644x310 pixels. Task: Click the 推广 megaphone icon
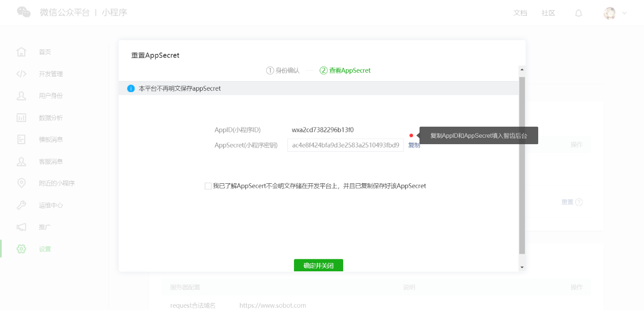point(21,227)
